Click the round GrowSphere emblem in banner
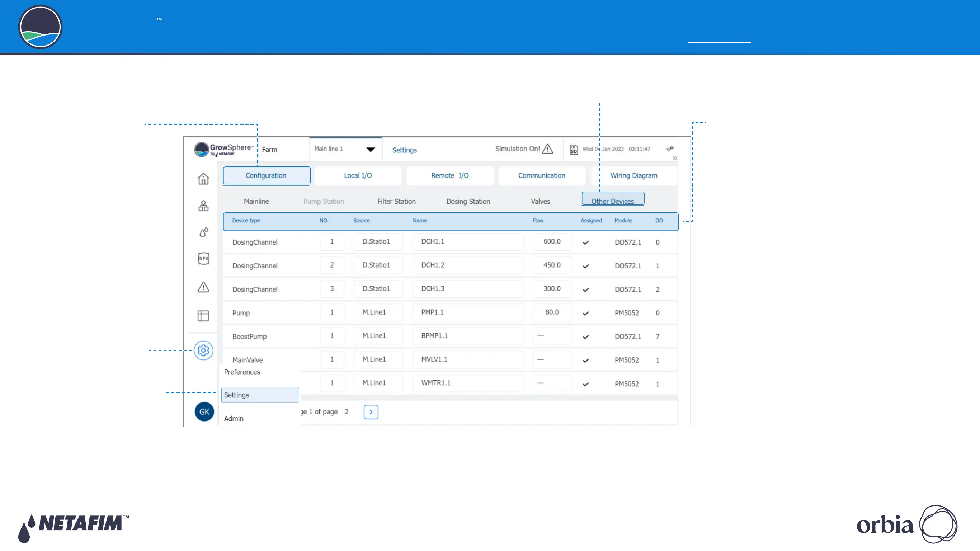The height and width of the screenshot is (551, 980). (x=40, y=27)
